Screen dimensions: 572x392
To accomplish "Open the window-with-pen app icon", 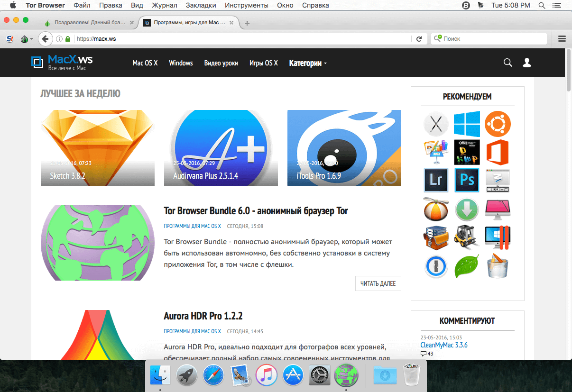I will 498,180.
